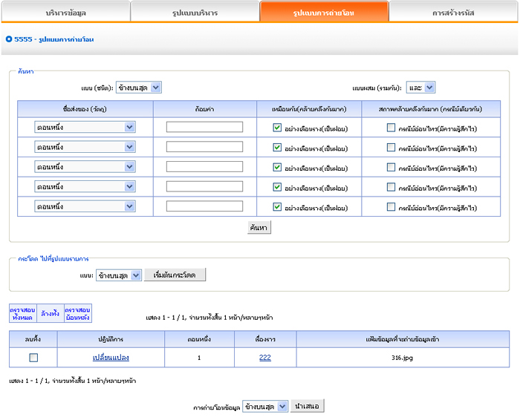
Task: Click the ชื่อสิ่งของ (วัตถุ) column header
Action: tap(85, 109)
